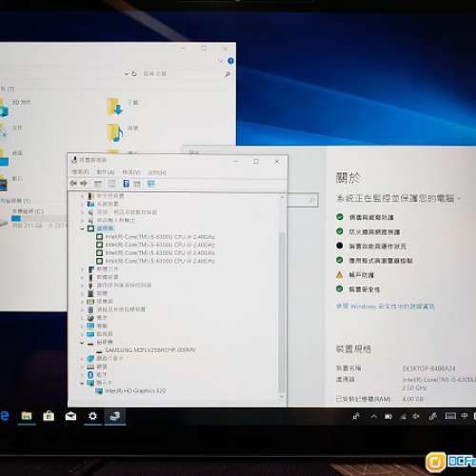Expand the 網路介面卡 network adapters category
This screenshot has width=476, height=476.
point(82,358)
